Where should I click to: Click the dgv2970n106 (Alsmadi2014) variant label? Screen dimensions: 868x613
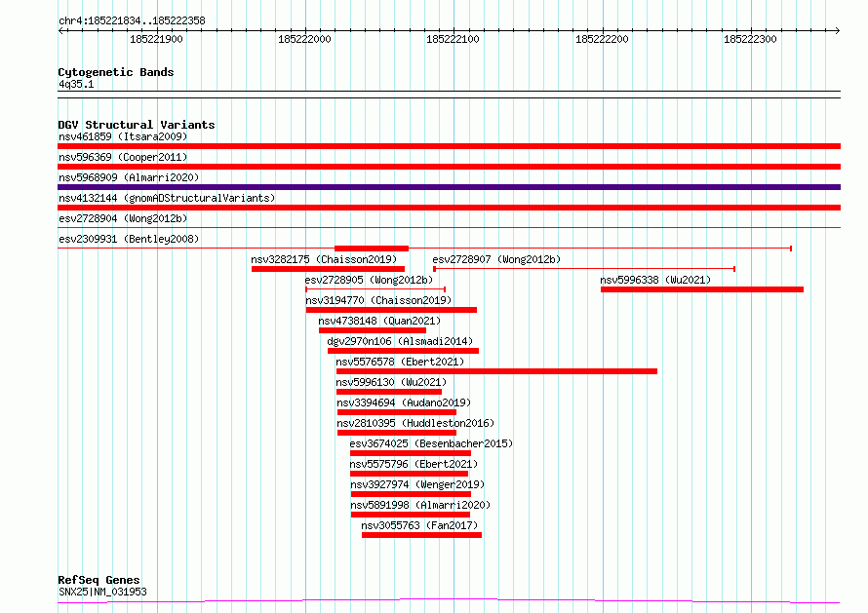(x=399, y=341)
